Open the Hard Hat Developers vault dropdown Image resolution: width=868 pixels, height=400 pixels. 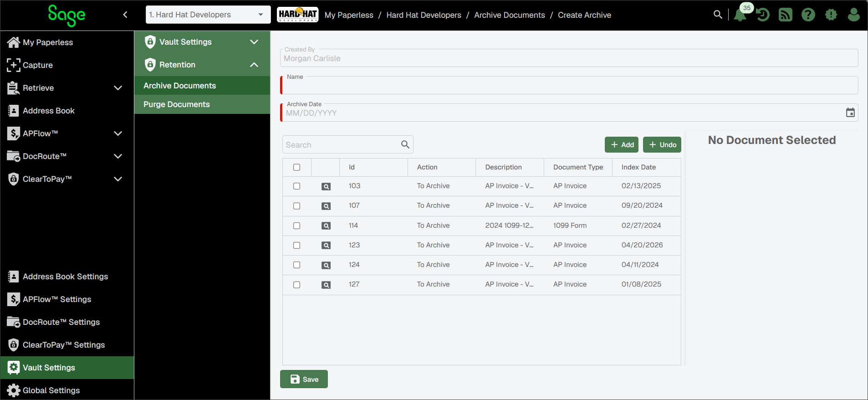click(208, 15)
